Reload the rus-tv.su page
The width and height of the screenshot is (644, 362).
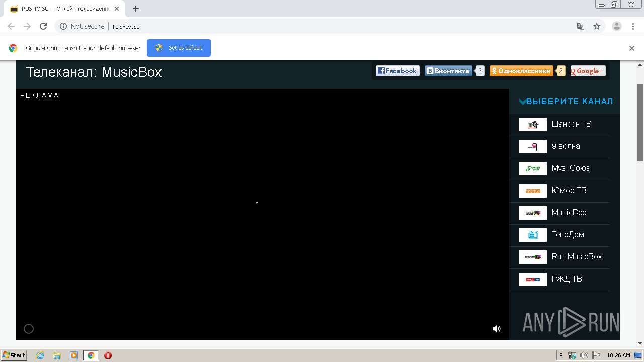tap(43, 26)
